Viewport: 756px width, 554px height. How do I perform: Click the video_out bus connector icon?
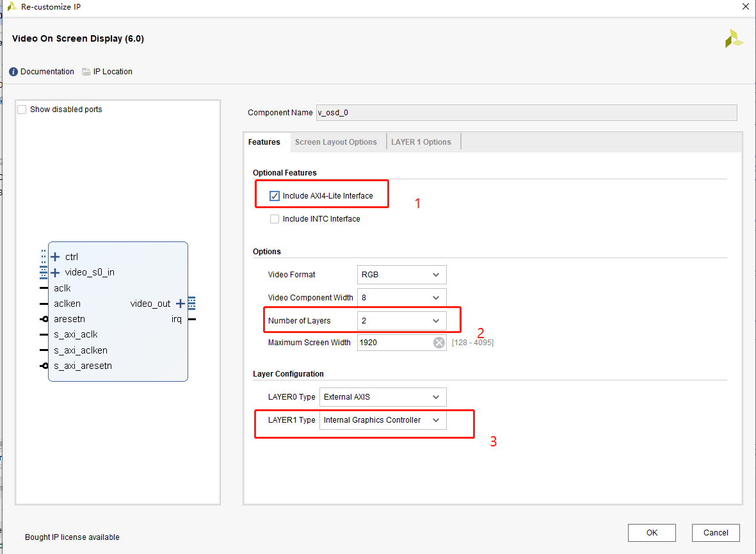click(x=191, y=304)
